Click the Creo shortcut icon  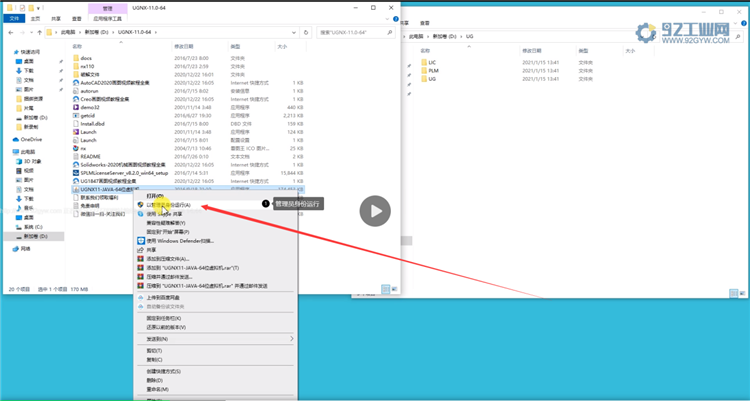pyautogui.click(x=76, y=99)
